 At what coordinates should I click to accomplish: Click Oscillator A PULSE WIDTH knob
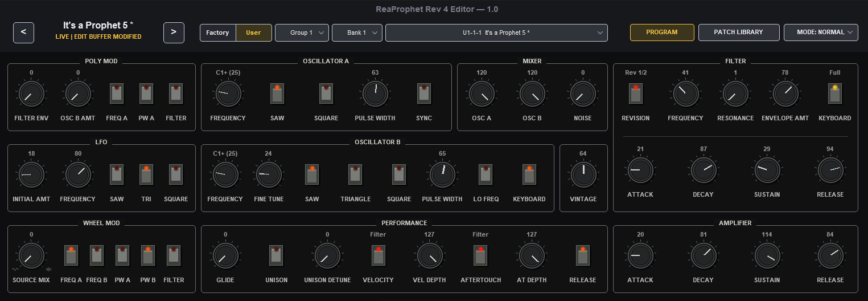[x=375, y=94]
